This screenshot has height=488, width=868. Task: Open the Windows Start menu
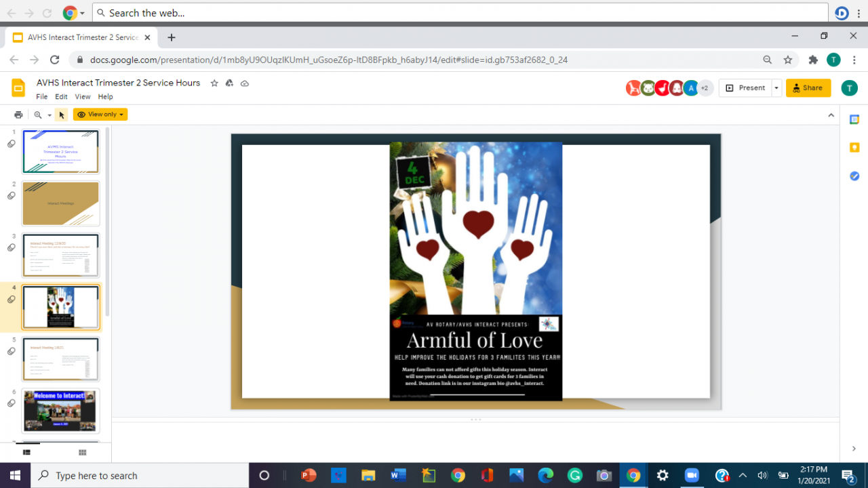pos(15,475)
